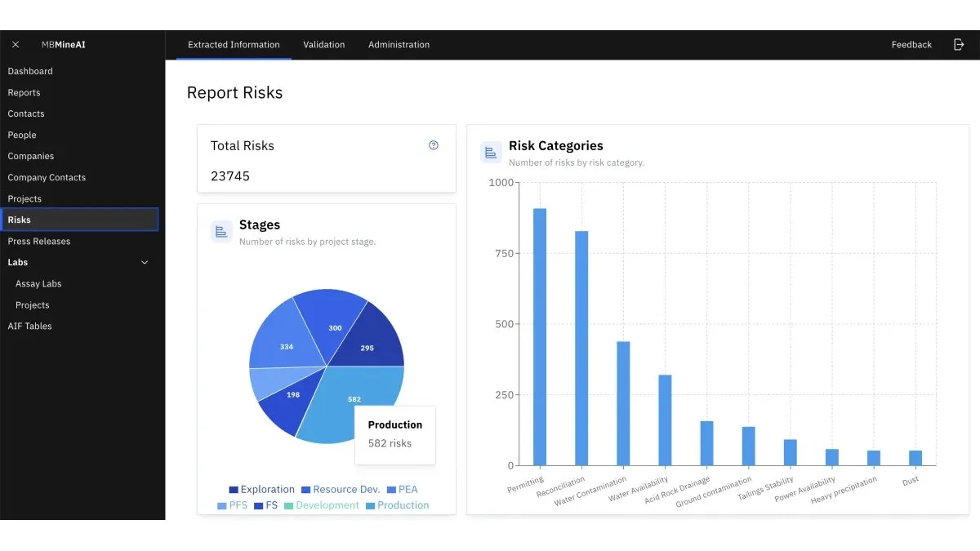
Task: Click the logout icon in top bar
Action: (x=959, y=45)
